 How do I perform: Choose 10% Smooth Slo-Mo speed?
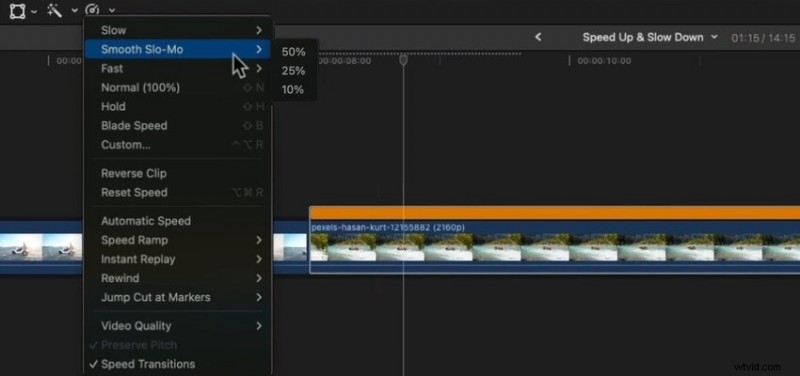[293, 90]
